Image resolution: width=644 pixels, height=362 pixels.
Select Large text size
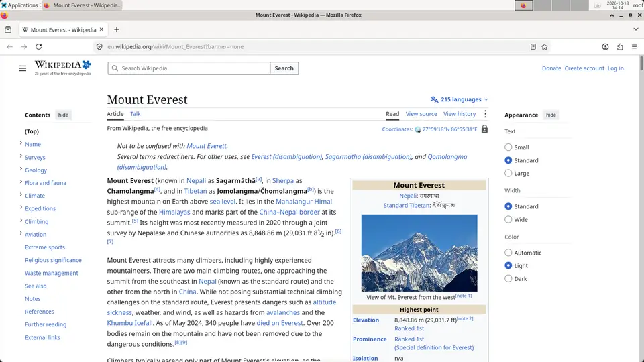508,173
